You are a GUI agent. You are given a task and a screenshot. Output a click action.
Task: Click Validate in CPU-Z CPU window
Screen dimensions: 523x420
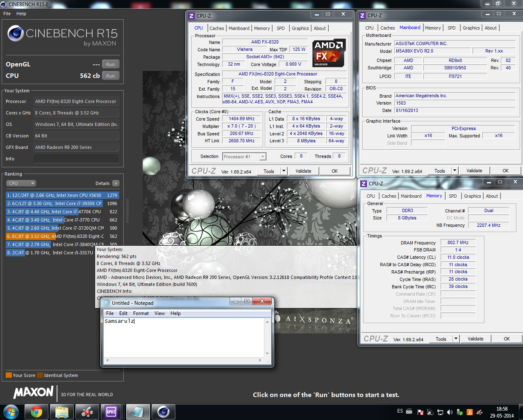pos(303,171)
